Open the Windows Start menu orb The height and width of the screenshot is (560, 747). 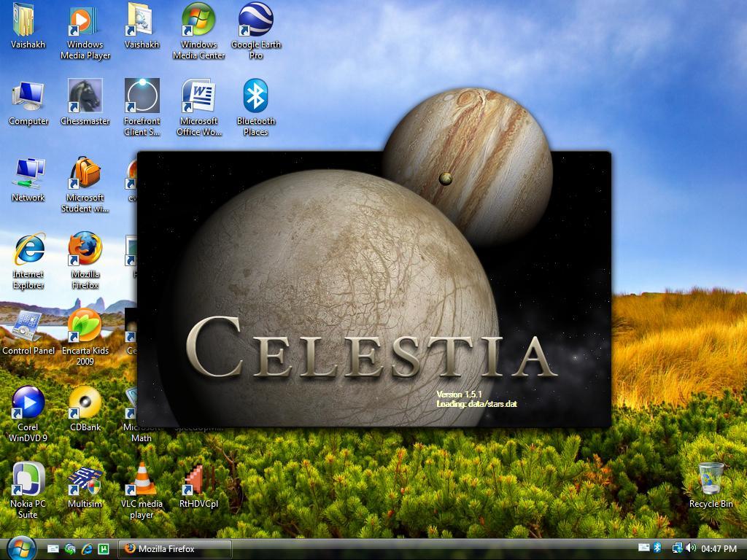click(x=20, y=548)
